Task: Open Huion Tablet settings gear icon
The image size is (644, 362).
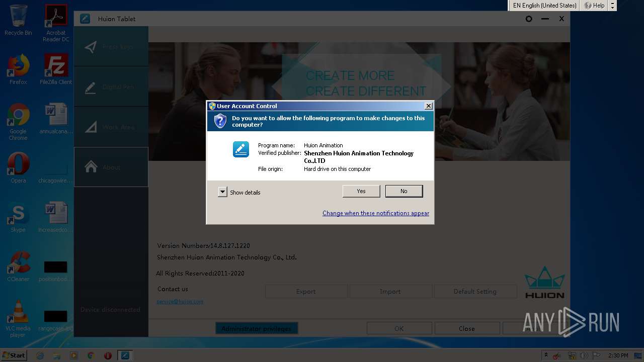Action: [529, 19]
